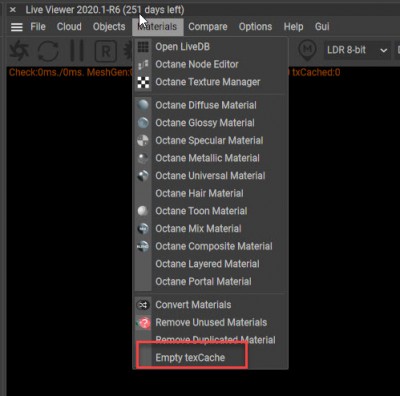Click the render region R icon

pos(105,51)
